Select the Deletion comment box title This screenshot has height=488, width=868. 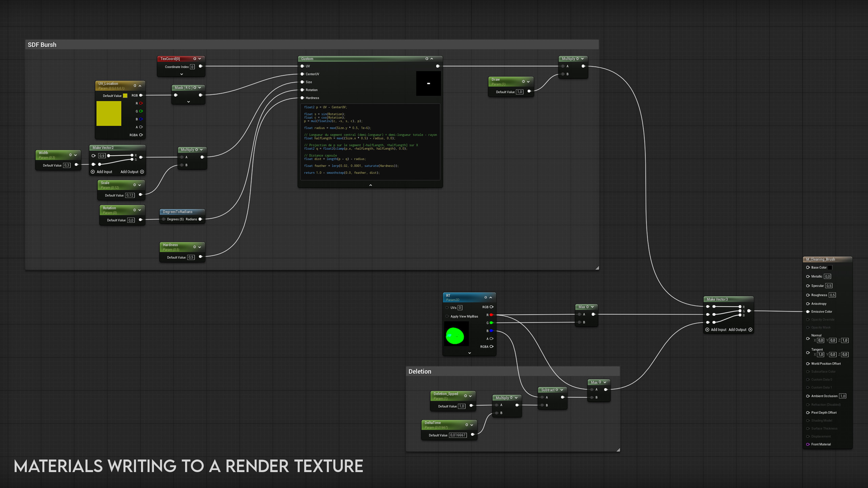(420, 371)
